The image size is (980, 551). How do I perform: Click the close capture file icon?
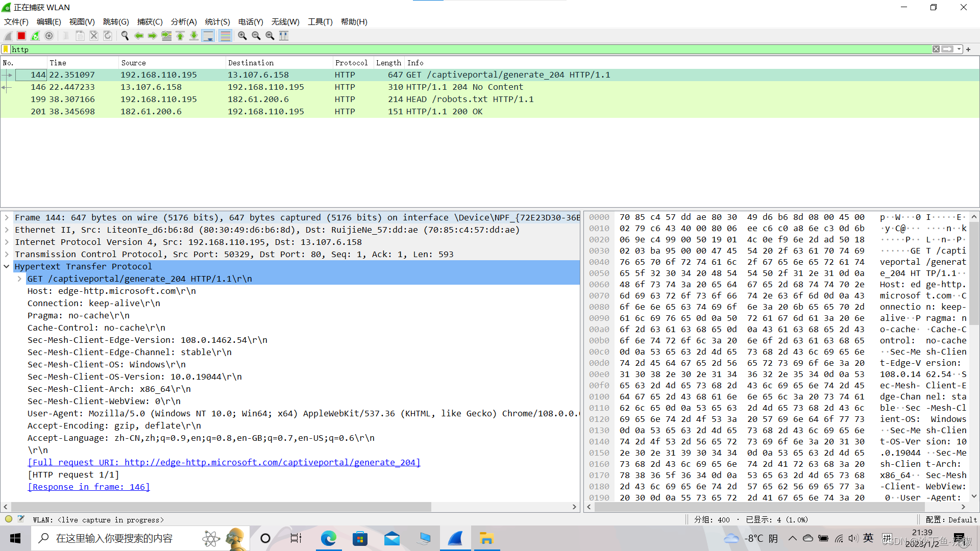coord(94,36)
